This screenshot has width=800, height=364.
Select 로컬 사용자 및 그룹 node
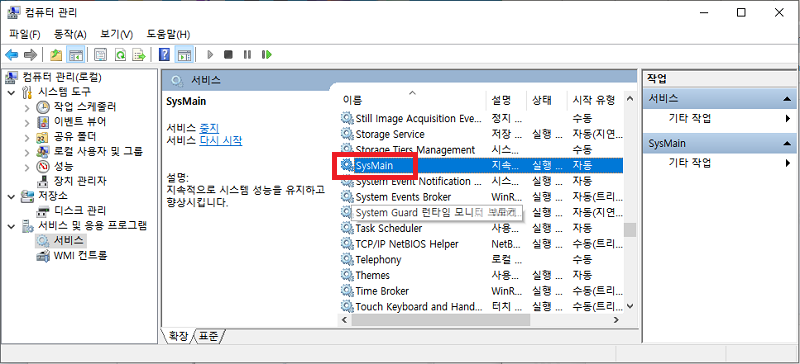tap(98, 151)
